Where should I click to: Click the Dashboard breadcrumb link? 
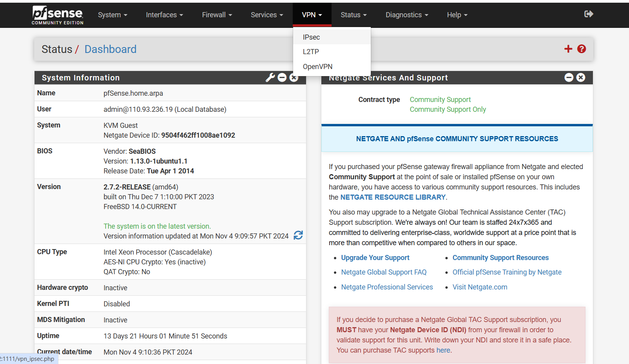110,49
